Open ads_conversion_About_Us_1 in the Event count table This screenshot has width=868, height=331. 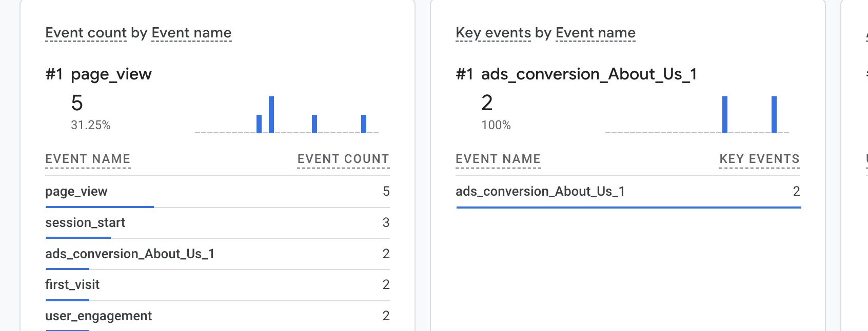tap(130, 254)
